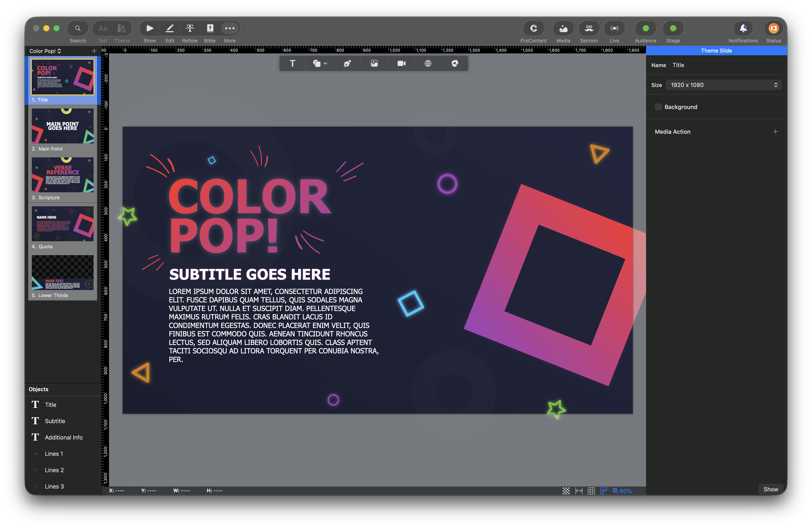Screen dimensions: 812x528
Task: Select the Scripture slide thumbnail
Action: pyautogui.click(x=62, y=175)
